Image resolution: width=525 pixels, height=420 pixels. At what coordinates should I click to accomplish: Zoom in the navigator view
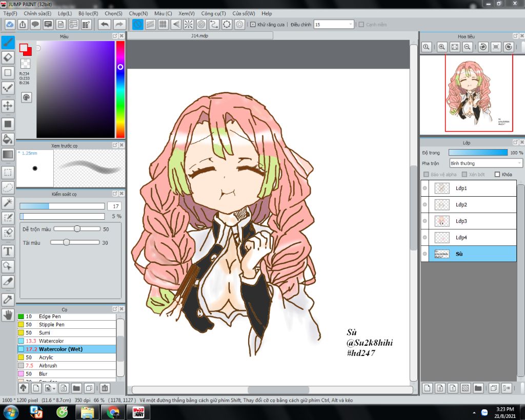(x=441, y=47)
